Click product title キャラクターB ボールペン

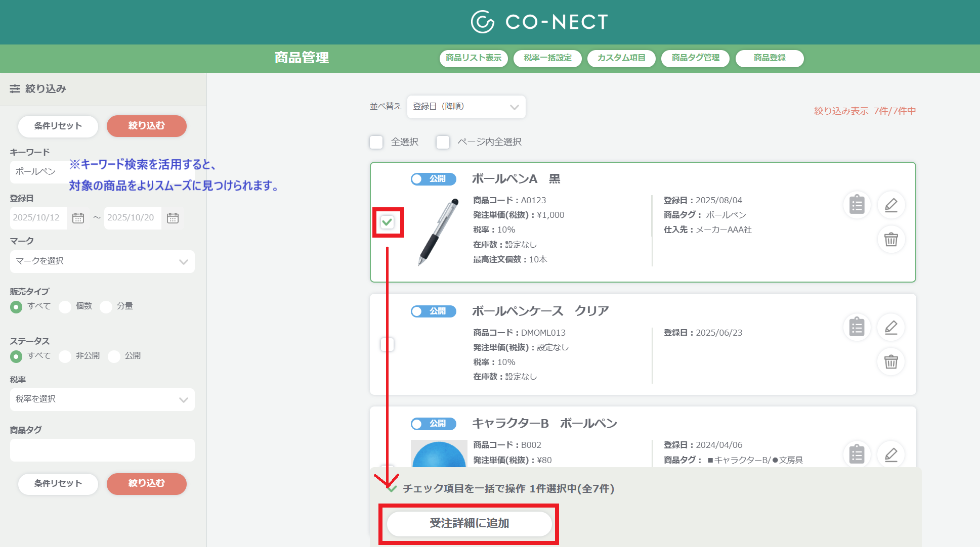pos(544,424)
